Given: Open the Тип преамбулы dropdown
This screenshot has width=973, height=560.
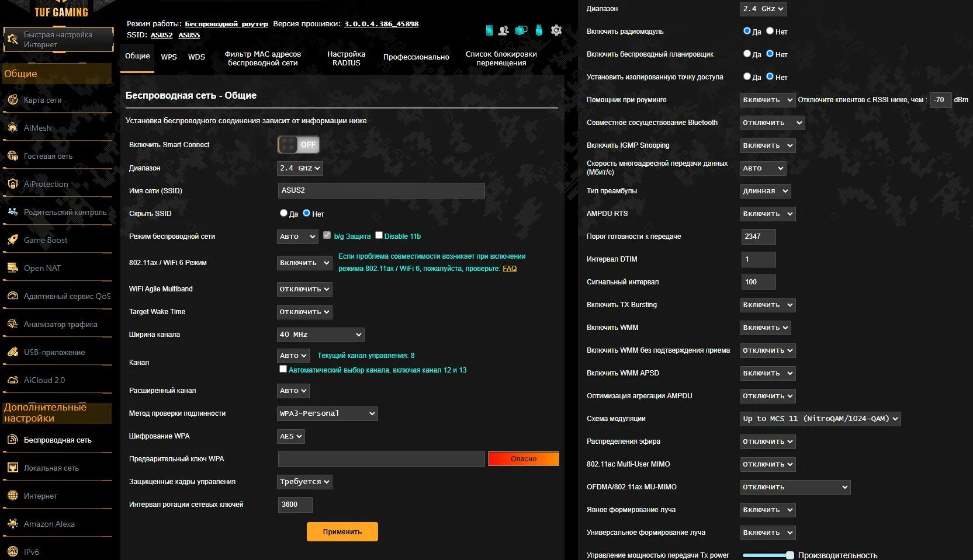Looking at the screenshot, I should click(x=766, y=191).
